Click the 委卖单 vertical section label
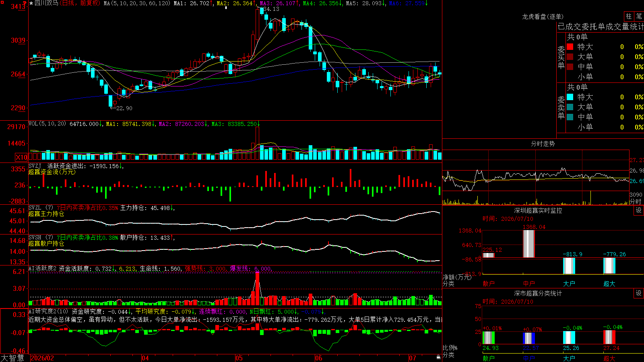 (561, 107)
